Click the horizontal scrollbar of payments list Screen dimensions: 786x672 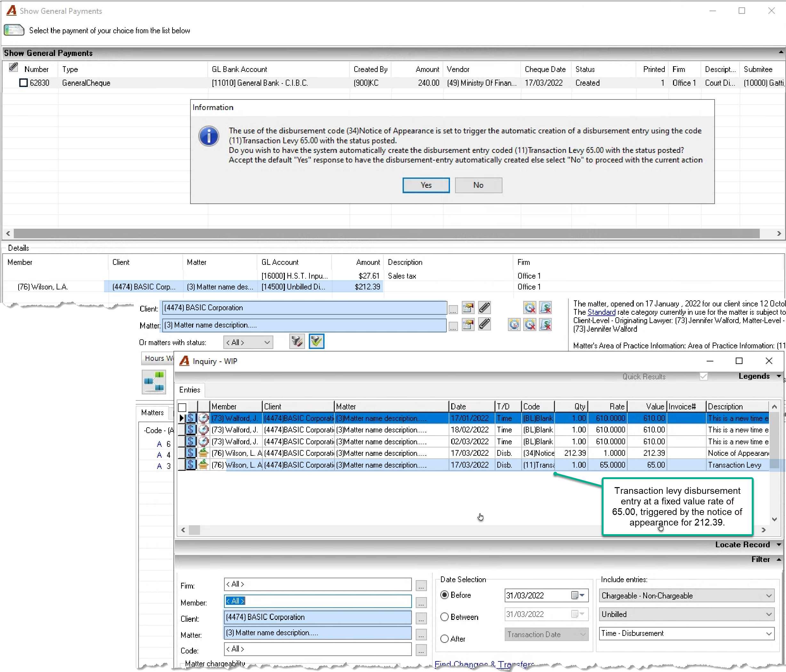[x=387, y=233]
